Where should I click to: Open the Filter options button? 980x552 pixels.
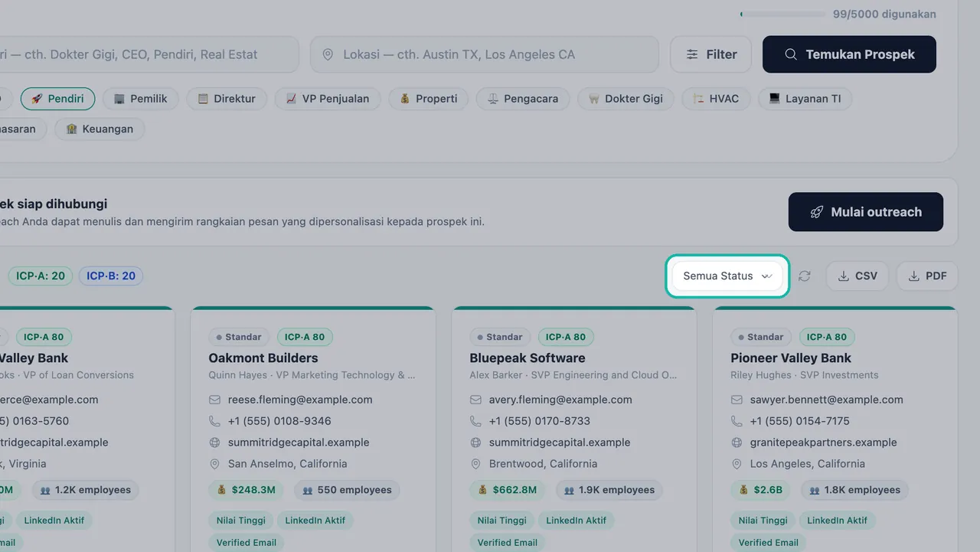point(711,54)
